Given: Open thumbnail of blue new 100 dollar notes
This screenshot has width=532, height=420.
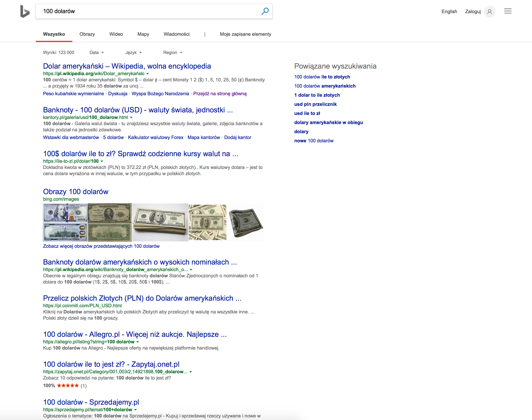Looking at the screenshot, I should 65,222.
